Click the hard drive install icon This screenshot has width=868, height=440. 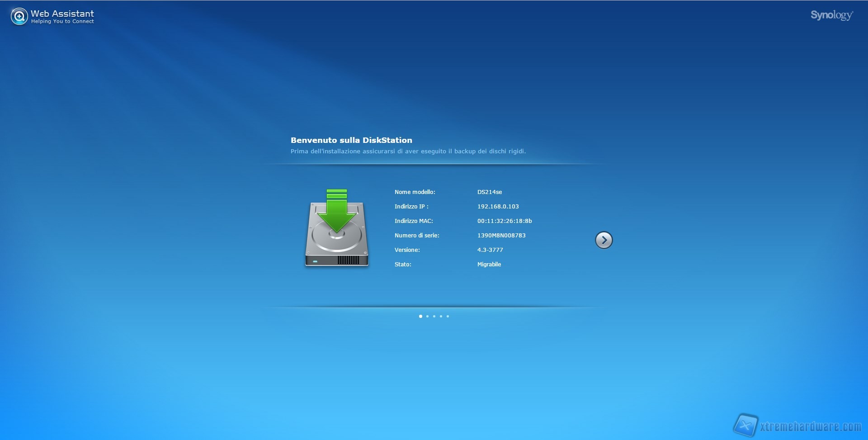337,228
